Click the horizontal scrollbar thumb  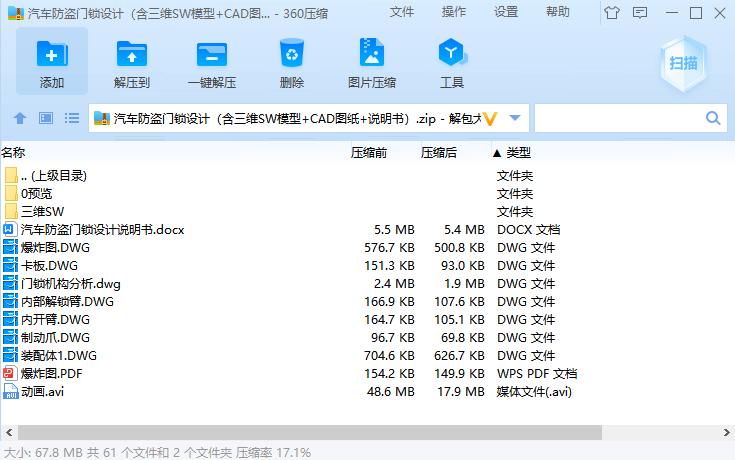click(310, 432)
